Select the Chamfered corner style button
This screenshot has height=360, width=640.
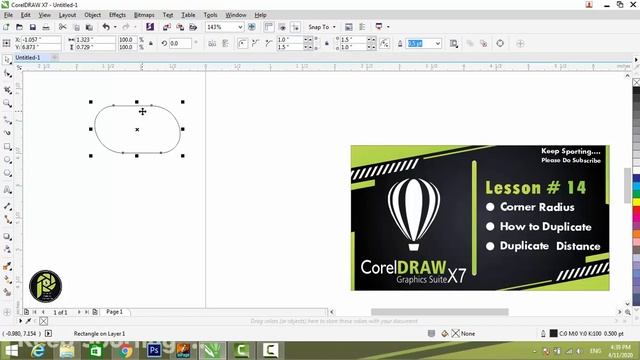coord(269,43)
